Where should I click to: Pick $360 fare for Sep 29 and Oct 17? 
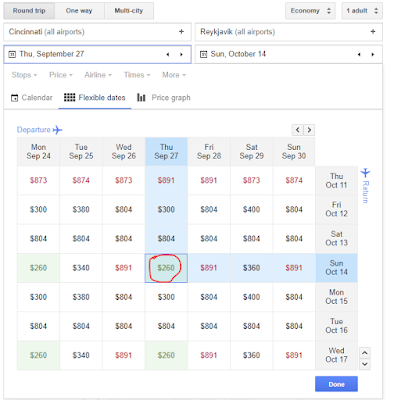click(251, 355)
